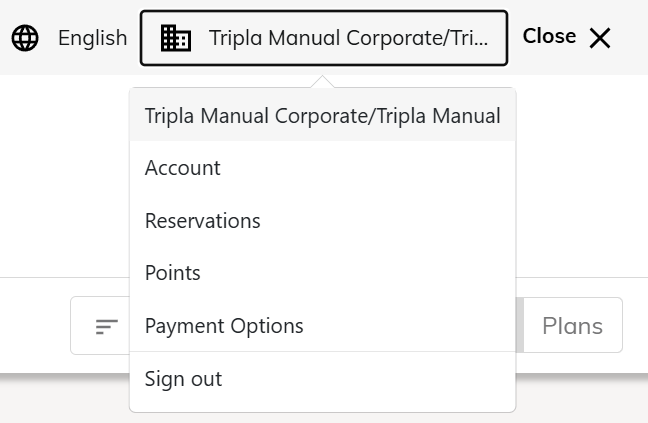Switch to the Plans tab
Viewport: 648px width, 423px height.
pyautogui.click(x=572, y=326)
